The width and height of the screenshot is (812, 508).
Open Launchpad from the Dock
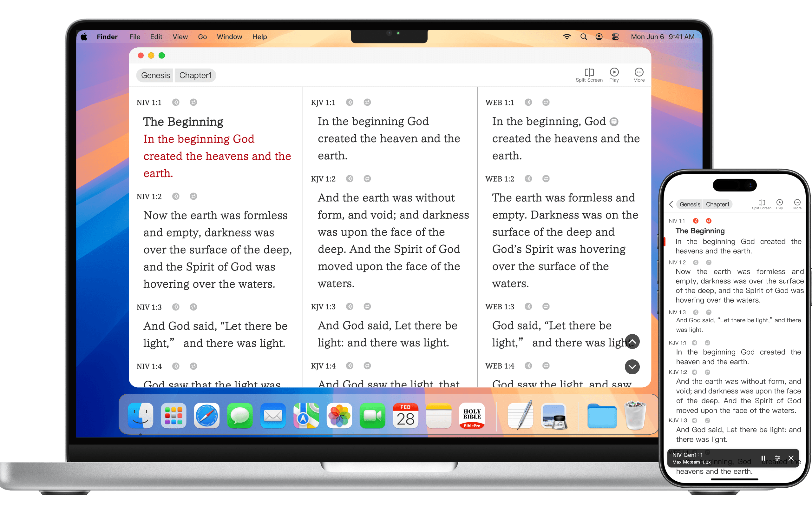174,416
